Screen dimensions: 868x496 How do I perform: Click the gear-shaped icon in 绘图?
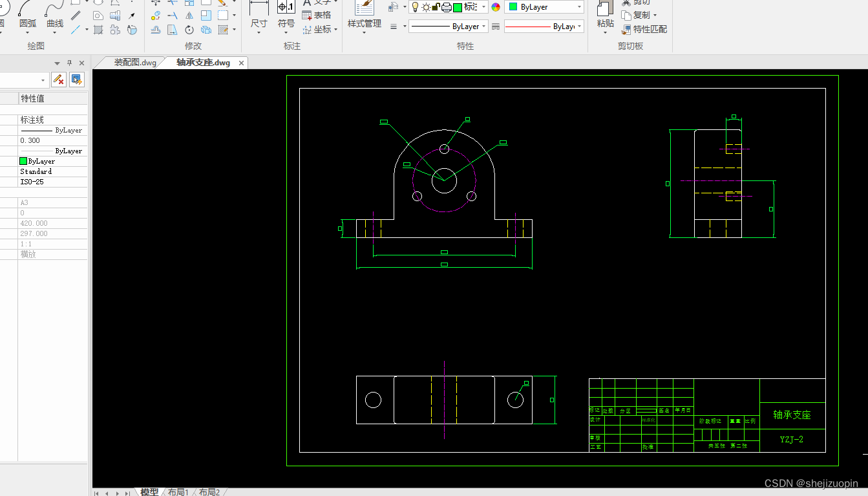pos(114,30)
